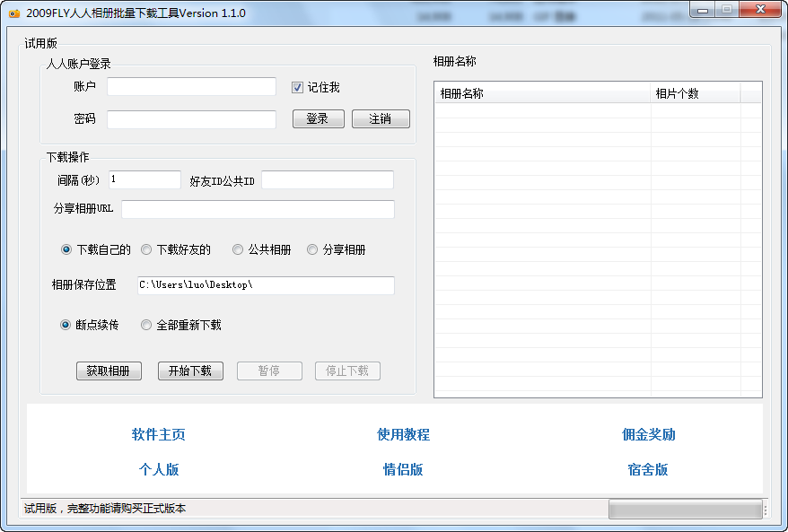Click the 登录 button
The width and height of the screenshot is (788, 532).
point(319,119)
